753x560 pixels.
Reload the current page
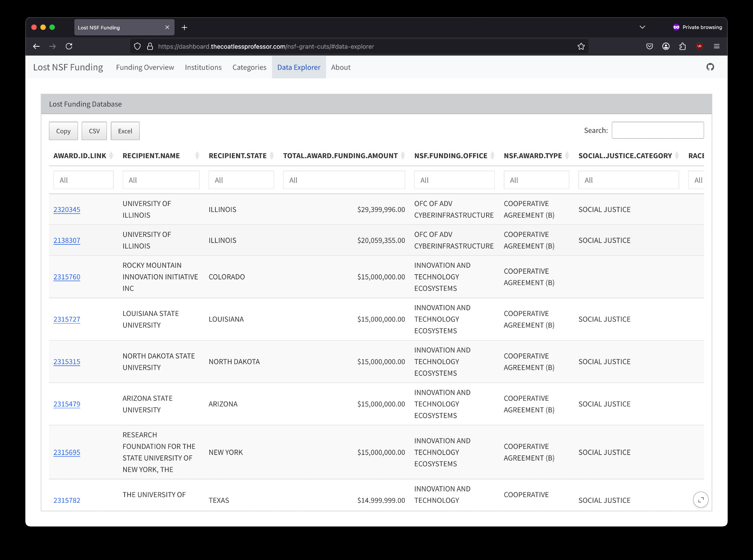pos(69,46)
